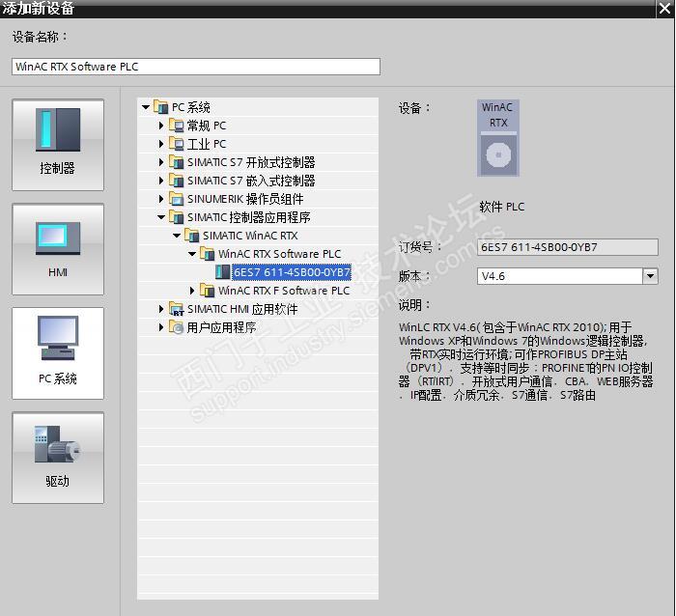Select SINUMERIK 操作员组件 label
This screenshot has height=616, width=676.
click(245, 199)
